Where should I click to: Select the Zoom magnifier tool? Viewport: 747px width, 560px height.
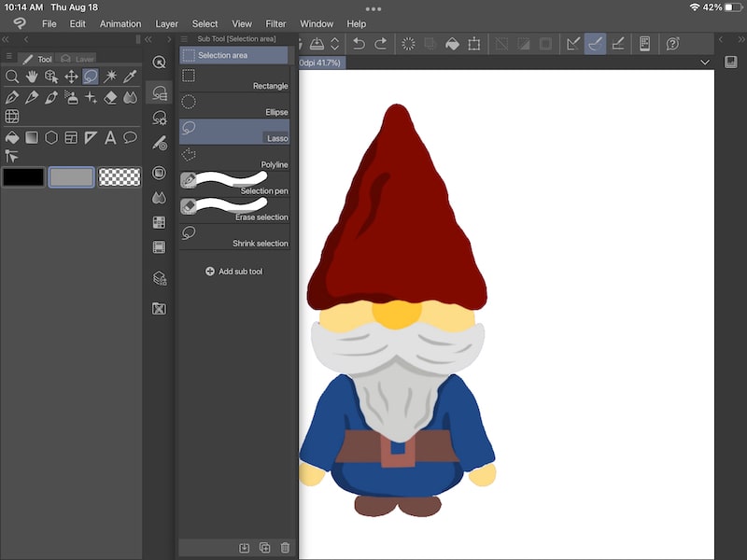pyautogui.click(x=13, y=77)
